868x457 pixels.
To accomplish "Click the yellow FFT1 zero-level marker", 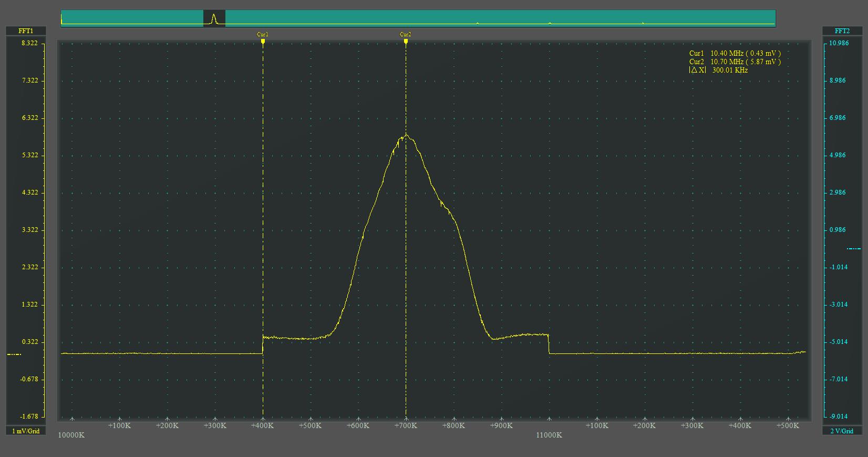I will click(x=14, y=354).
